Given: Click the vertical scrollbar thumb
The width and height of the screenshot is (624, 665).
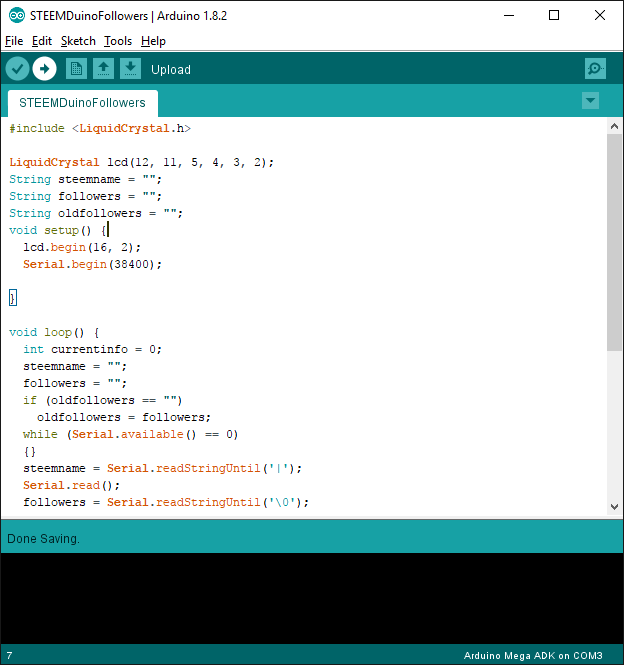Looking at the screenshot, I should coord(614,242).
